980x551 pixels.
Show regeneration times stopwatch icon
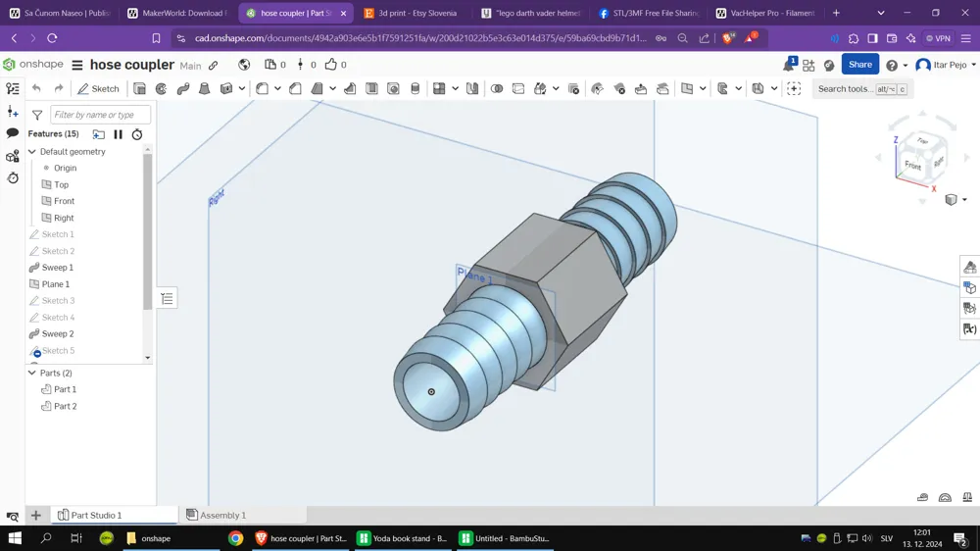click(137, 134)
